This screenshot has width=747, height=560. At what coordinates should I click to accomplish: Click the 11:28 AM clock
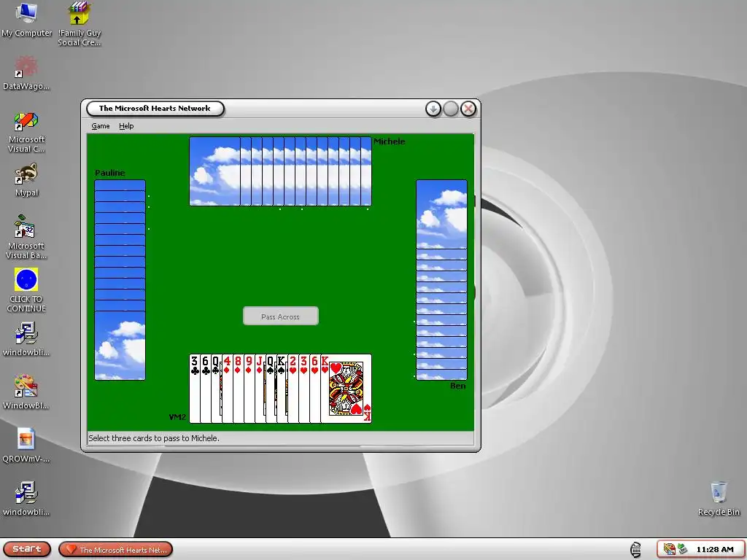point(715,550)
